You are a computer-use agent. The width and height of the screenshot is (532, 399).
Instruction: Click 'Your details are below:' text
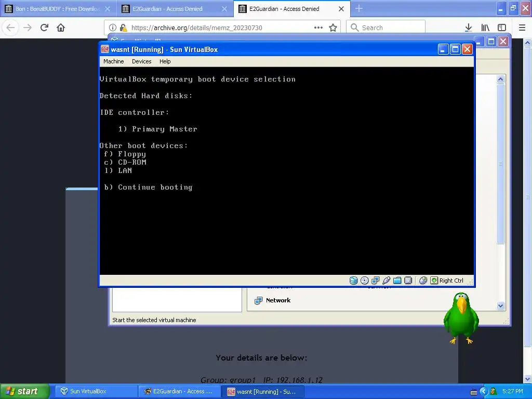click(261, 357)
